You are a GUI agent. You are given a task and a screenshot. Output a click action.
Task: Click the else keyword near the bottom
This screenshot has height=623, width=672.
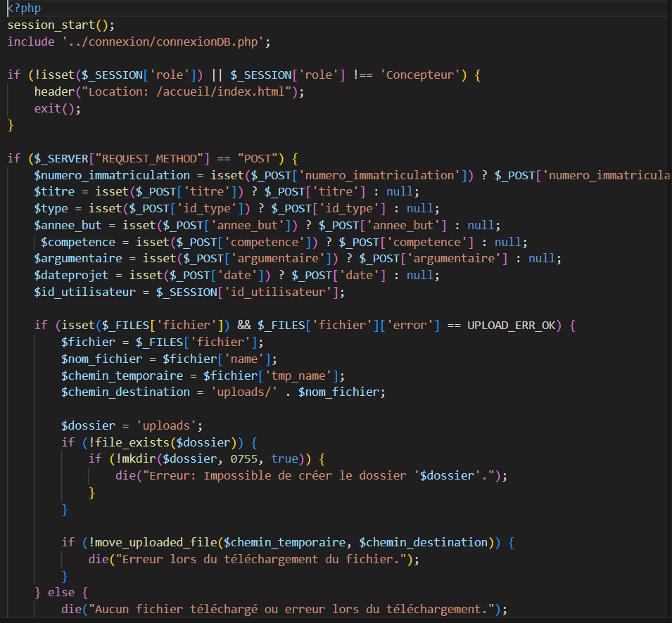pyautogui.click(x=61, y=593)
